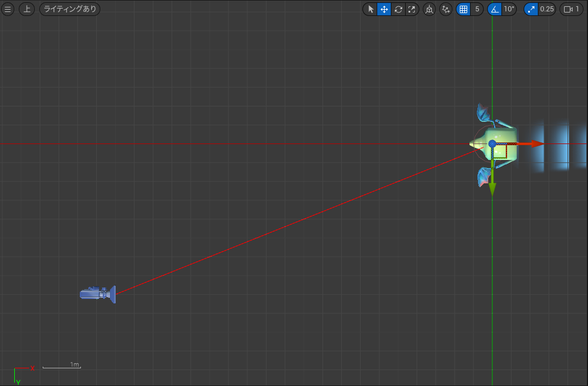Activate the select mode arrow tool
588x386 pixels.
tap(370, 9)
